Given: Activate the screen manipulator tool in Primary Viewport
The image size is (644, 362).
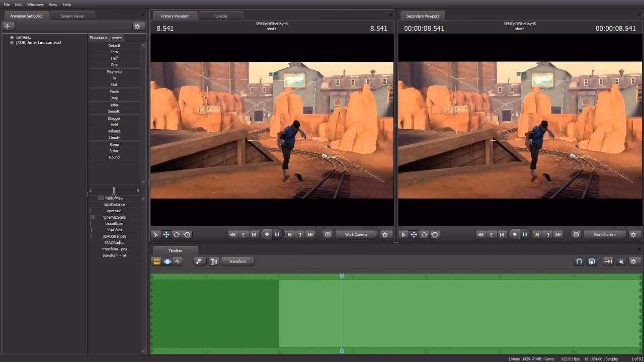Looking at the screenshot, I should coord(187,234).
